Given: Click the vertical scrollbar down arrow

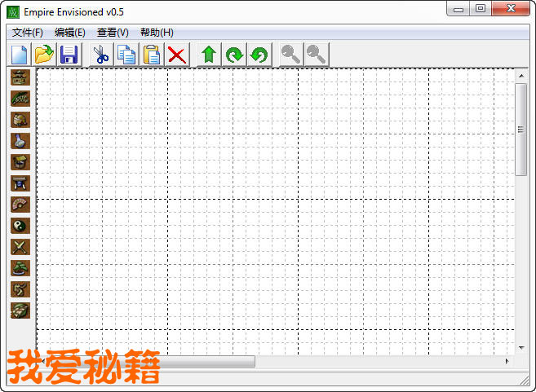Looking at the screenshot, I should click(x=521, y=347).
